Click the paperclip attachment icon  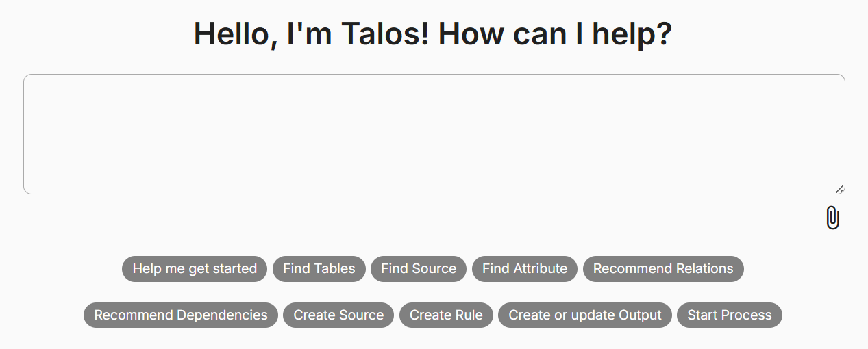[832, 218]
